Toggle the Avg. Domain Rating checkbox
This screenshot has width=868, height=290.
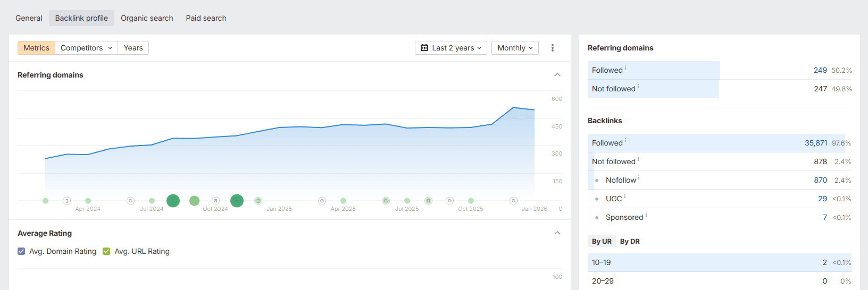(x=21, y=251)
